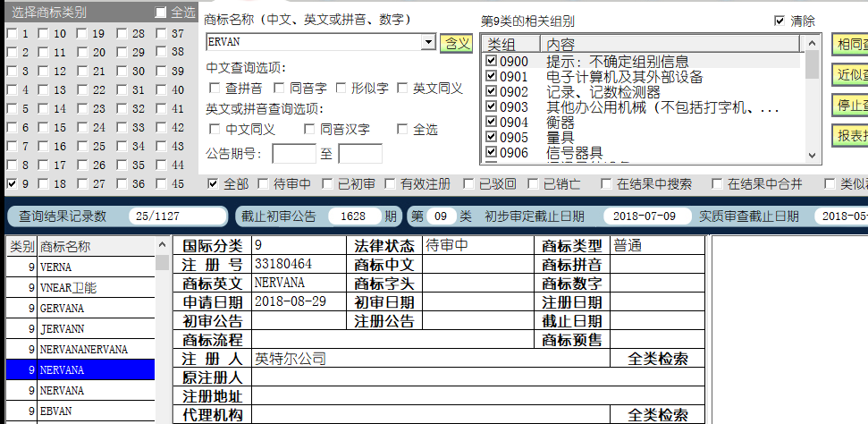This screenshot has width=868, height=424.
Task: Select VNEAR卫能 in results list
Action: [x=80, y=288]
